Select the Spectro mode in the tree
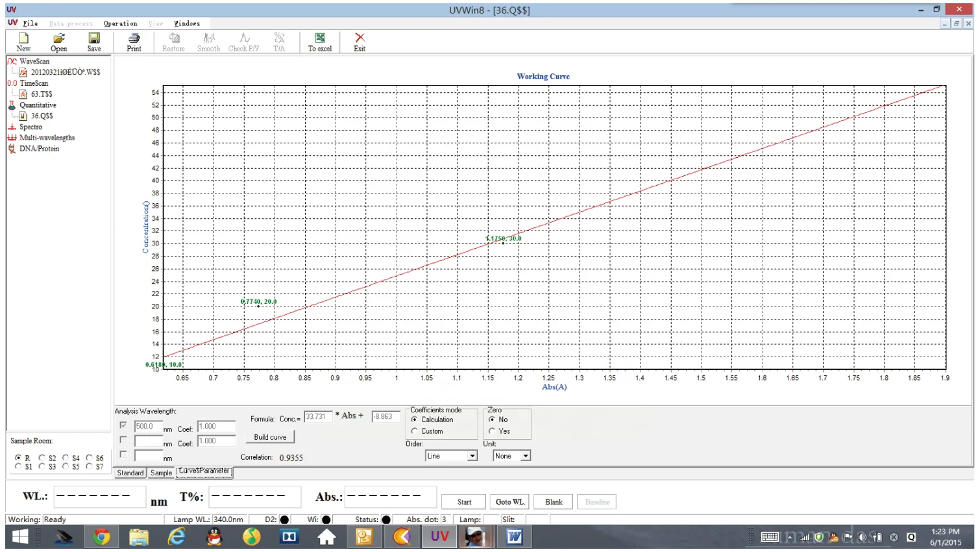This screenshot has width=980, height=552. pos(30,127)
